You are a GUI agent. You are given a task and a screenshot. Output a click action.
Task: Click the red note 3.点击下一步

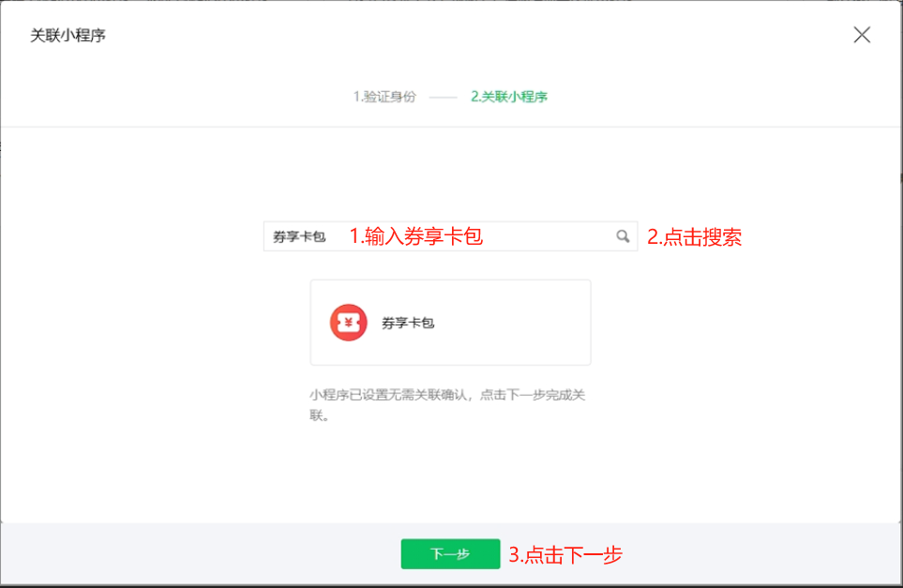click(x=565, y=554)
